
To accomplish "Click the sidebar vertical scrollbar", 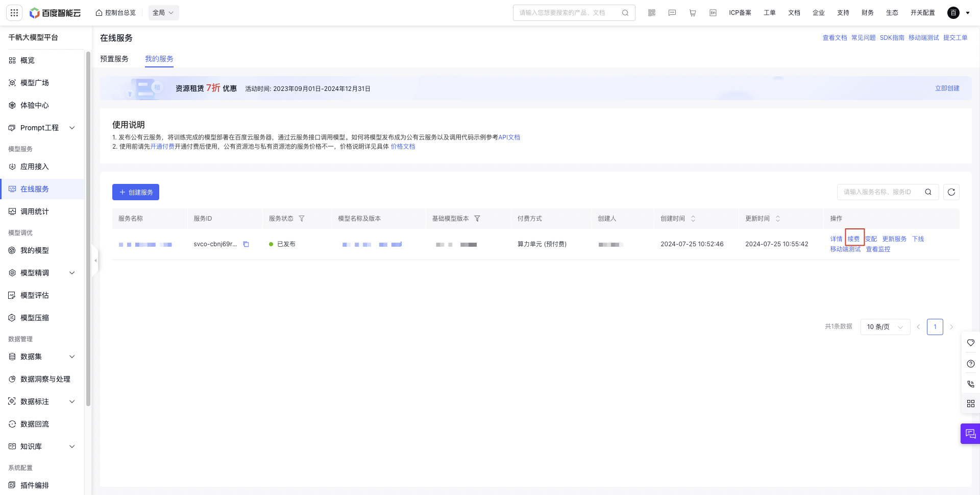I will pyautogui.click(x=88, y=229).
